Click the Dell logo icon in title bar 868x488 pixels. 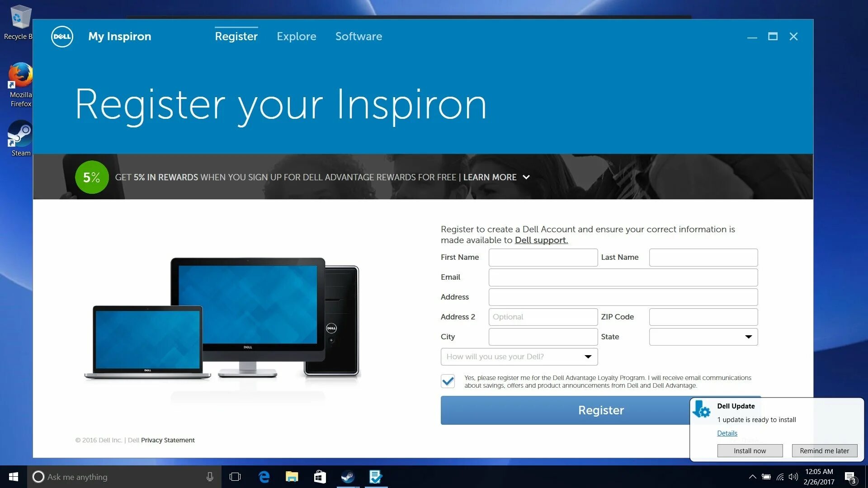pos(62,37)
